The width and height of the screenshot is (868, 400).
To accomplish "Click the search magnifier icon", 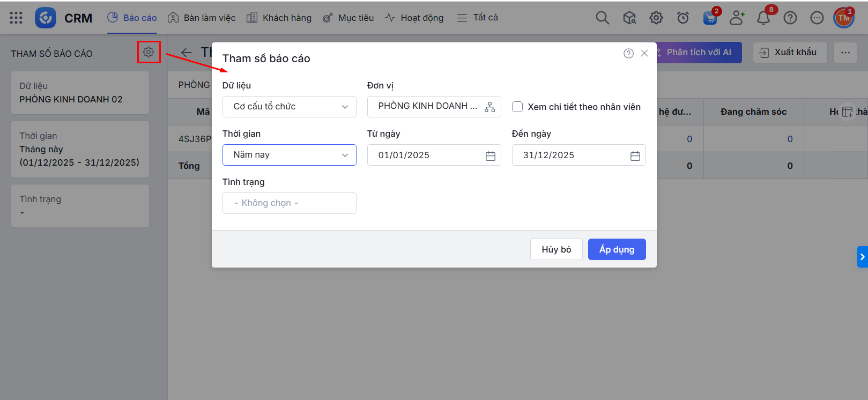I will pos(602,18).
